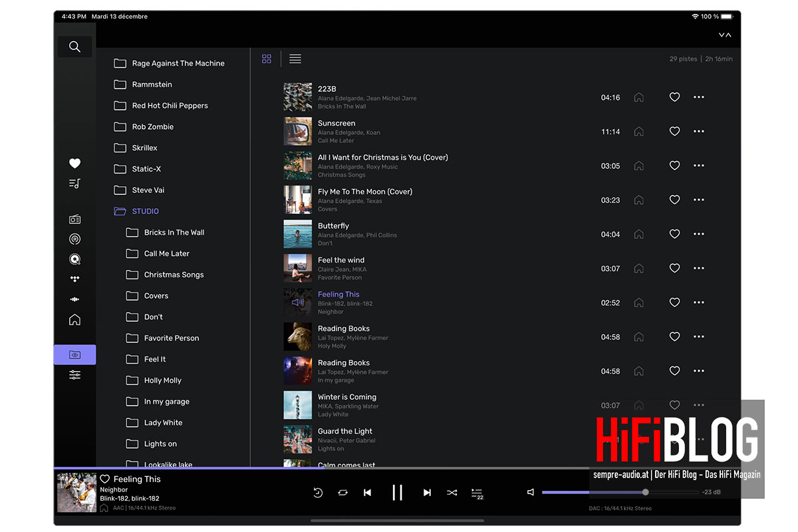Viewport: 798px width, 532px height.
Task: Click the playback history clock icon
Action: click(x=318, y=493)
